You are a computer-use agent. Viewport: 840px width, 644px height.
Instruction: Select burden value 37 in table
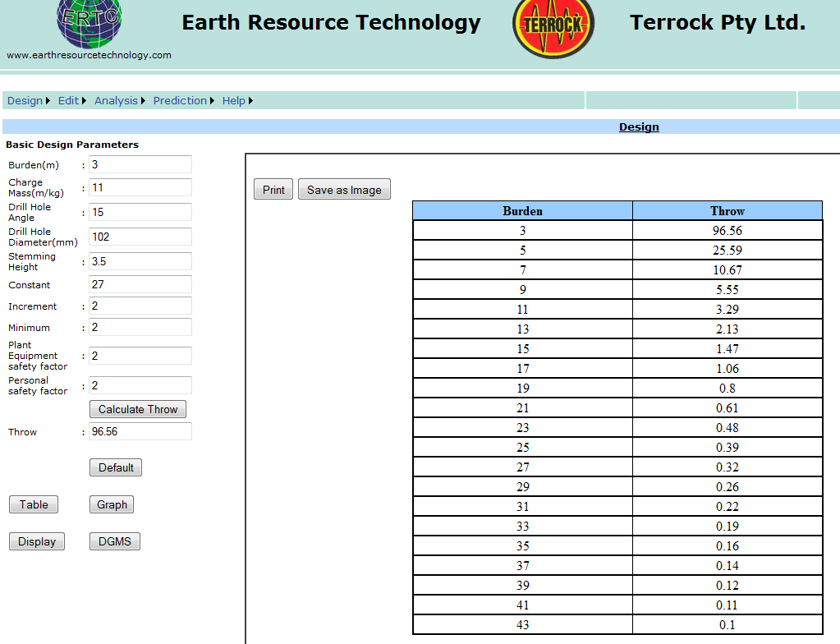point(522,566)
